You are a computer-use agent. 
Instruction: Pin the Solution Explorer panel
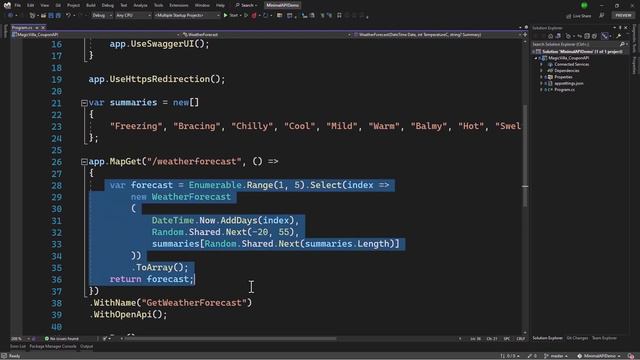coord(620,28)
